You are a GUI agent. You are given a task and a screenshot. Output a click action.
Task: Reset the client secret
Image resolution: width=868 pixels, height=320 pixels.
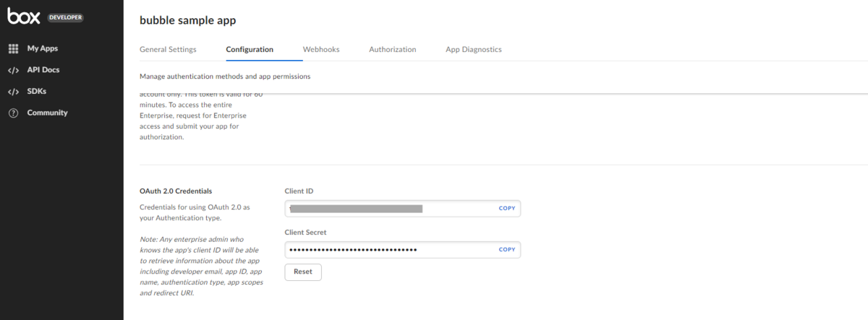pyautogui.click(x=303, y=272)
